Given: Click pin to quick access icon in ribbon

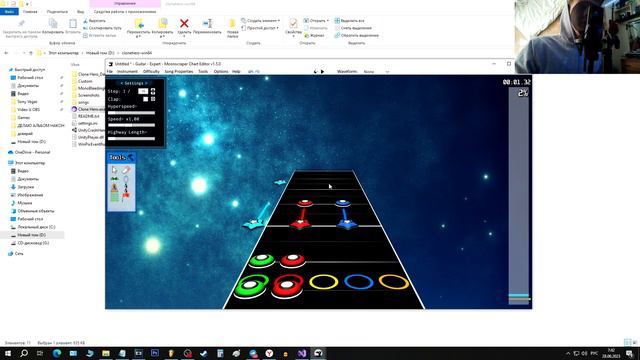Looking at the screenshot, I should 21,24.
